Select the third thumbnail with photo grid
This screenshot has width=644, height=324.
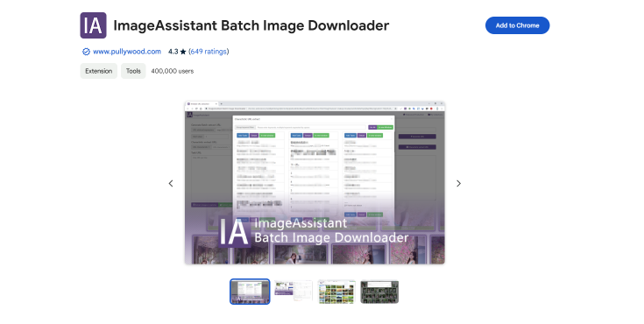pyautogui.click(x=336, y=292)
